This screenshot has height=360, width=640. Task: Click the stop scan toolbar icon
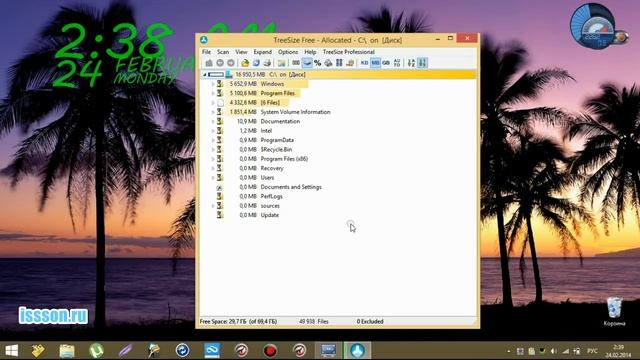click(209, 63)
